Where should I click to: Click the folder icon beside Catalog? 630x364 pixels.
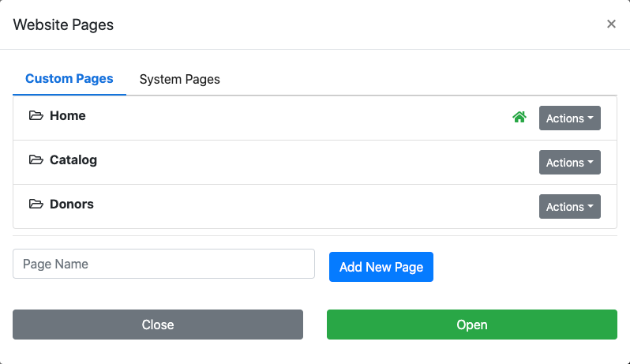click(36, 160)
